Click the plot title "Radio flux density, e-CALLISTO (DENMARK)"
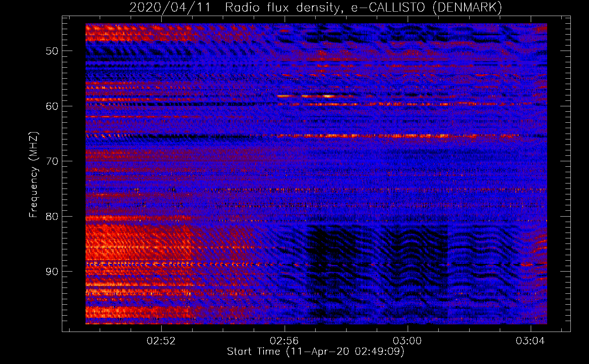Screen dimensions: 589x364 (x=363, y=8)
